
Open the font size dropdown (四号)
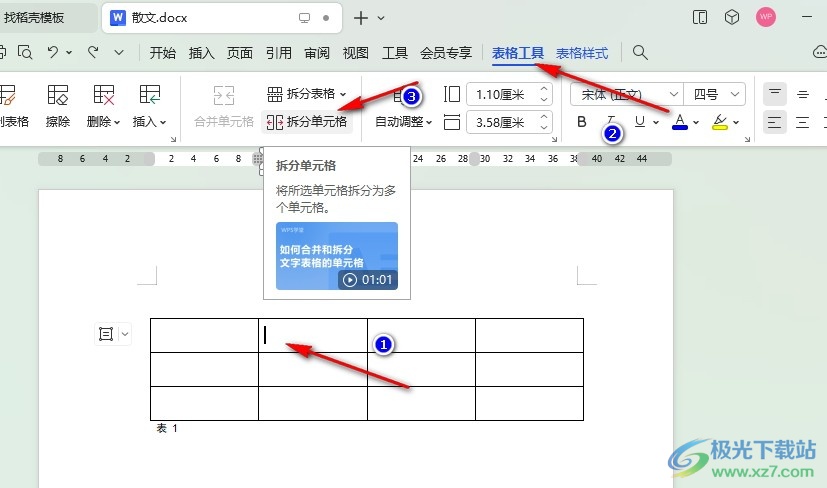(x=716, y=94)
